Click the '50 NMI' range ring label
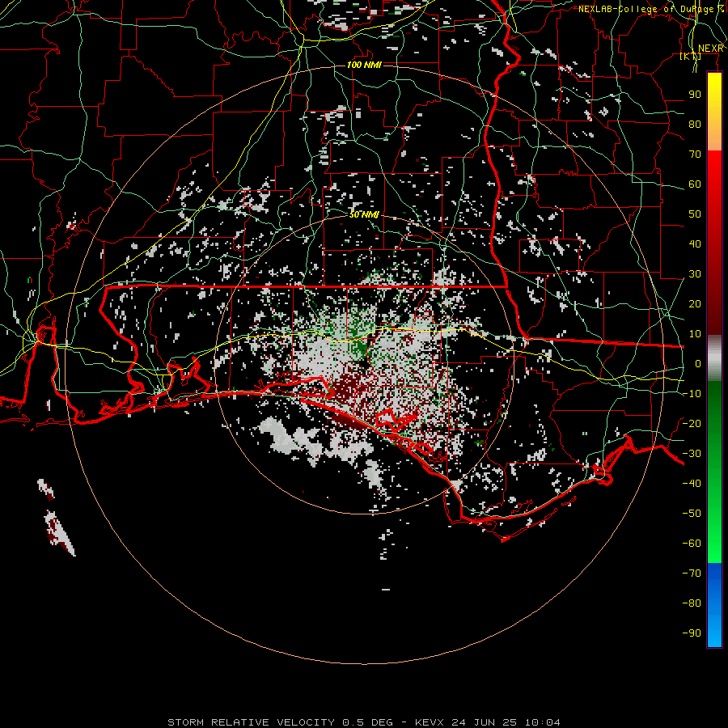Viewport: 728px width, 728px height. coord(364,214)
